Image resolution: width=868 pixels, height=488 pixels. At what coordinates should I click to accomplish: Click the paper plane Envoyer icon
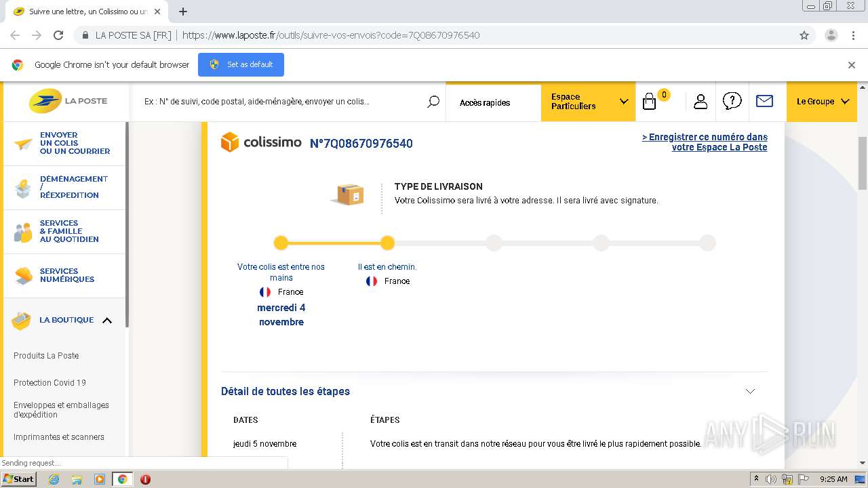pos(23,144)
